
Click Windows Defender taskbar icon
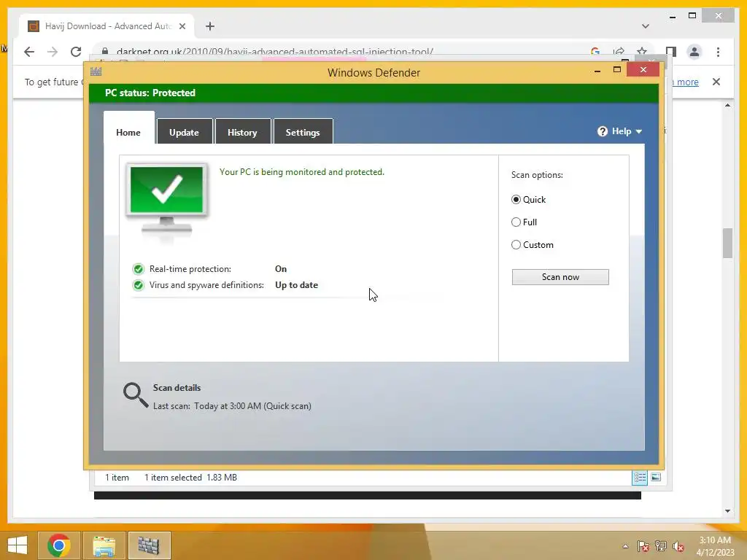pos(149,545)
